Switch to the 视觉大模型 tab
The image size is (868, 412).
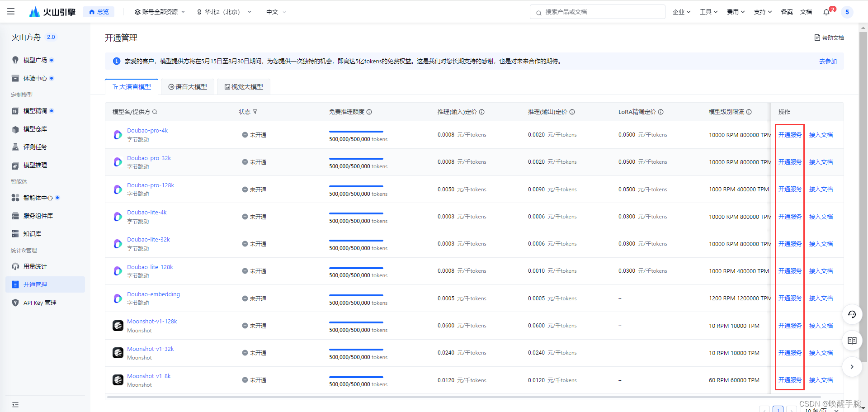[243, 86]
